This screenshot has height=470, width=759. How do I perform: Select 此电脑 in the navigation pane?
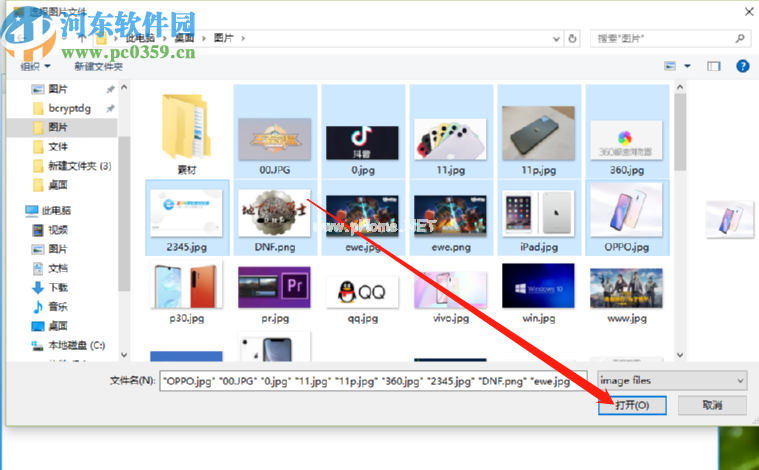pyautogui.click(x=57, y=210)
